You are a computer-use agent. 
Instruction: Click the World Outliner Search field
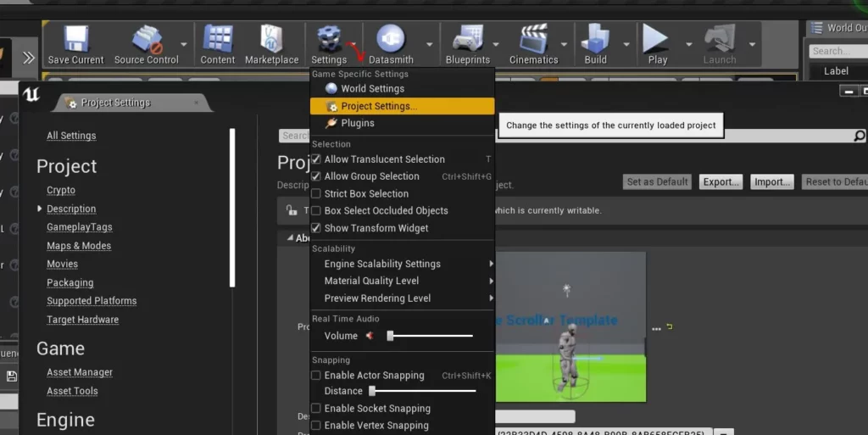(x=838, y=51)
